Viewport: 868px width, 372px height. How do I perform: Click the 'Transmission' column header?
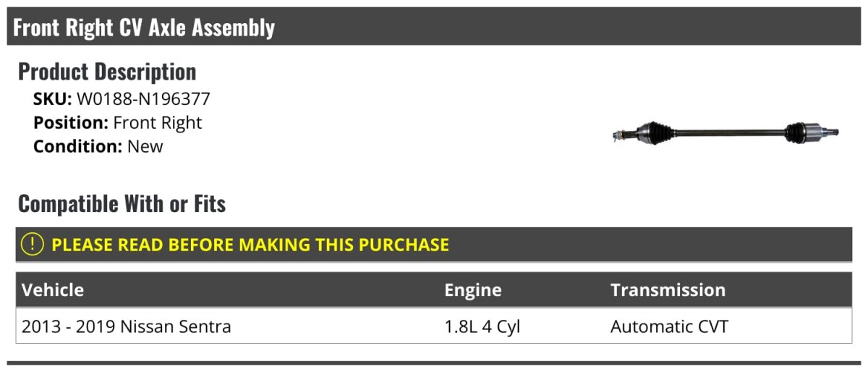[x=668, y=290]
